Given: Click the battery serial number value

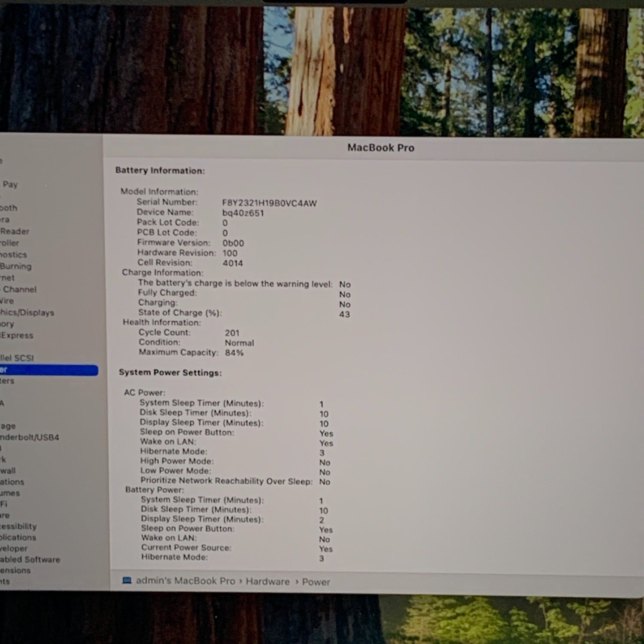Looking at the screenshot, I should pos(269,203).
